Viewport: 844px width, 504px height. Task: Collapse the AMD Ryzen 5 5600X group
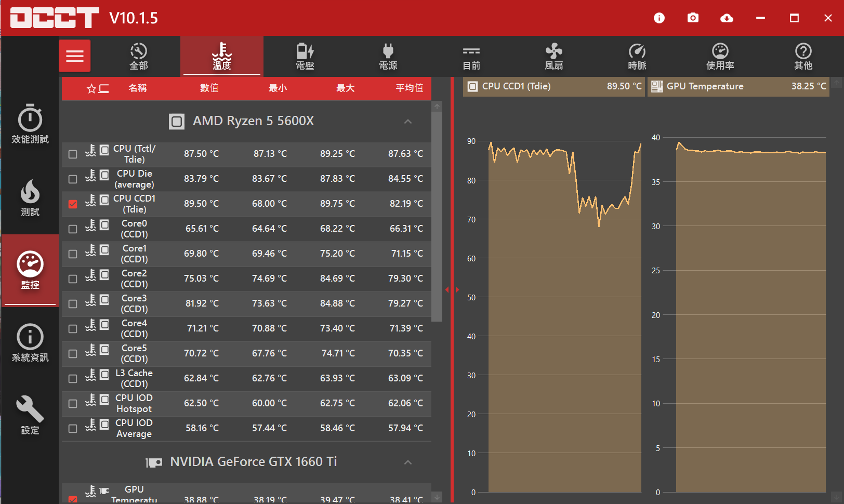click(x=408, y=122)
